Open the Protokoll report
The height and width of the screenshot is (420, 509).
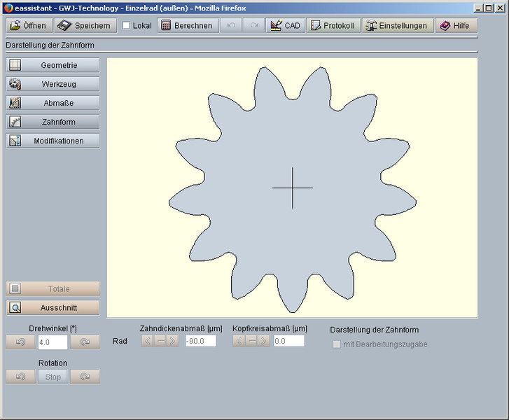point(333,25)
